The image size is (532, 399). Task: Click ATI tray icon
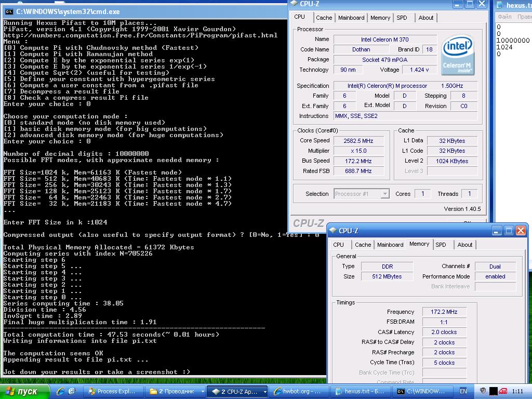pyautogui.click(x=503, y=392)
